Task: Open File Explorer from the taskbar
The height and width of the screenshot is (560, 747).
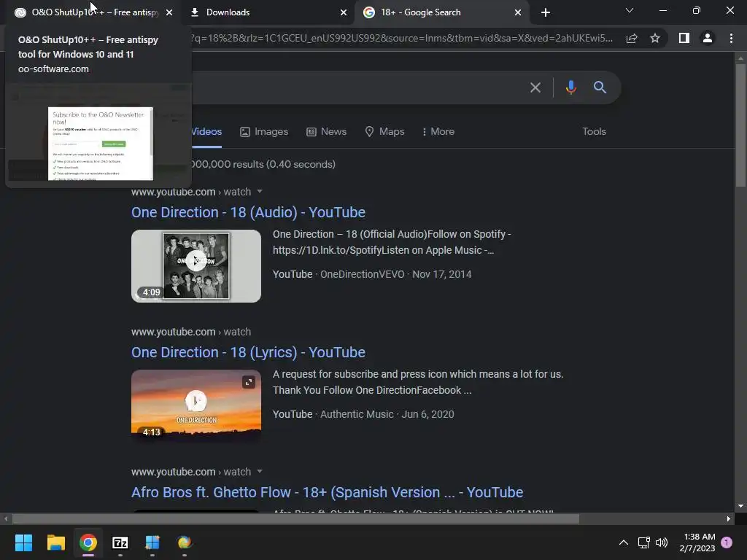Action: coord(55,542)
